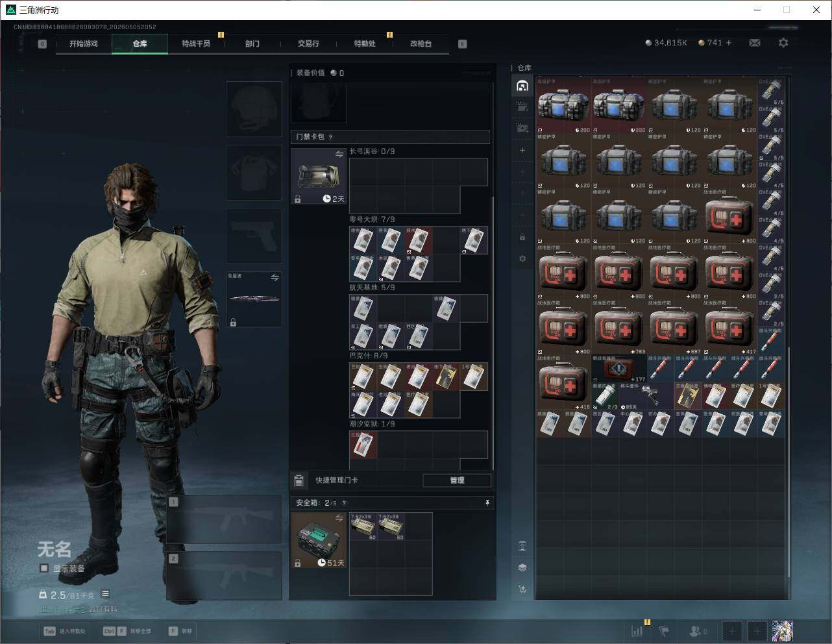Click the 转移全部 shortcut button
832x644 pixels.
[127, 631]
